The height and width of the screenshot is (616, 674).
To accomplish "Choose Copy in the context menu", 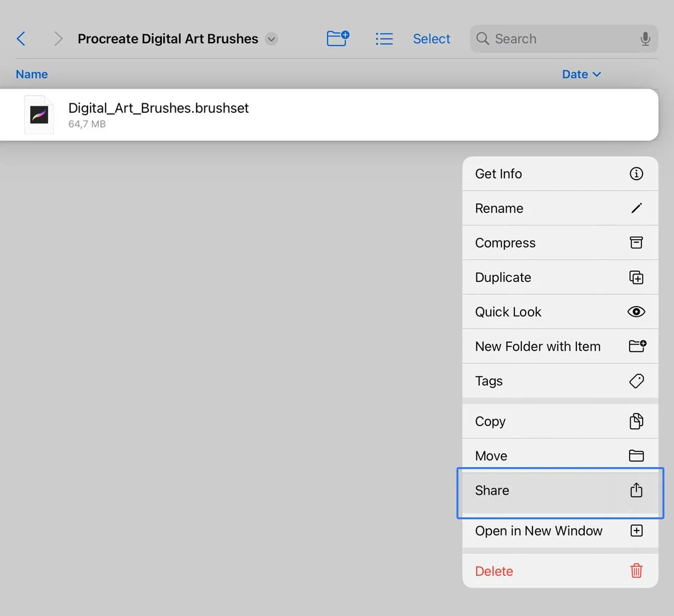I will pyautogui.click(x=560, y=421).
